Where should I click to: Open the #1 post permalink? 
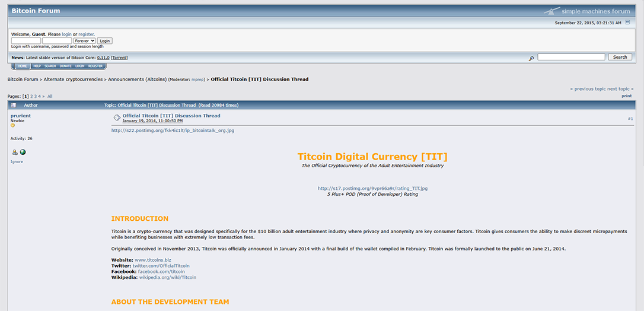click(x=630, y=119)
